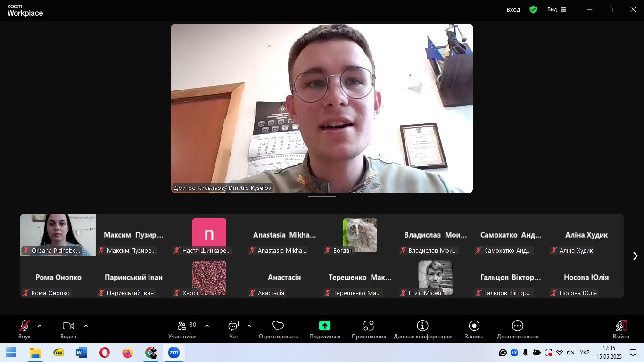
Task: Toggle system volume mute in tray
Action: click(570, 353)
